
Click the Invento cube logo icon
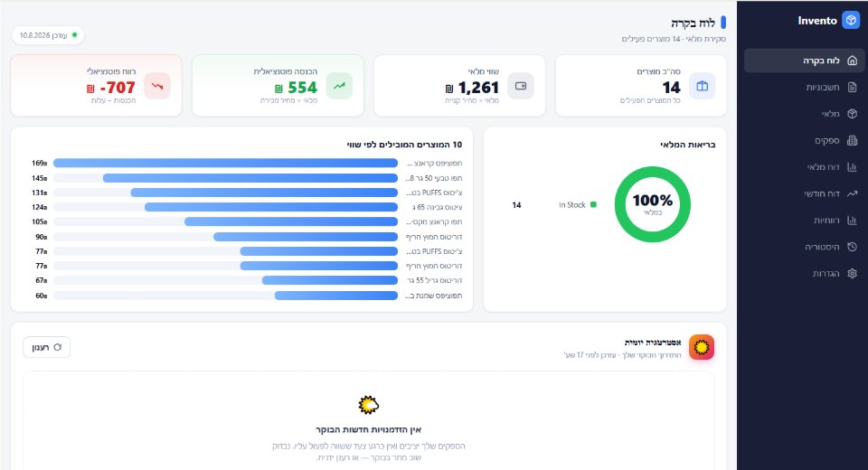coord(851,21)
